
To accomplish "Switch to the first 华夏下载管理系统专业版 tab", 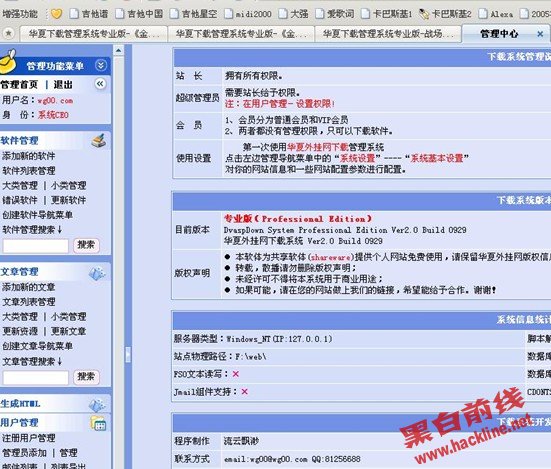I will (x=94, y=34).
